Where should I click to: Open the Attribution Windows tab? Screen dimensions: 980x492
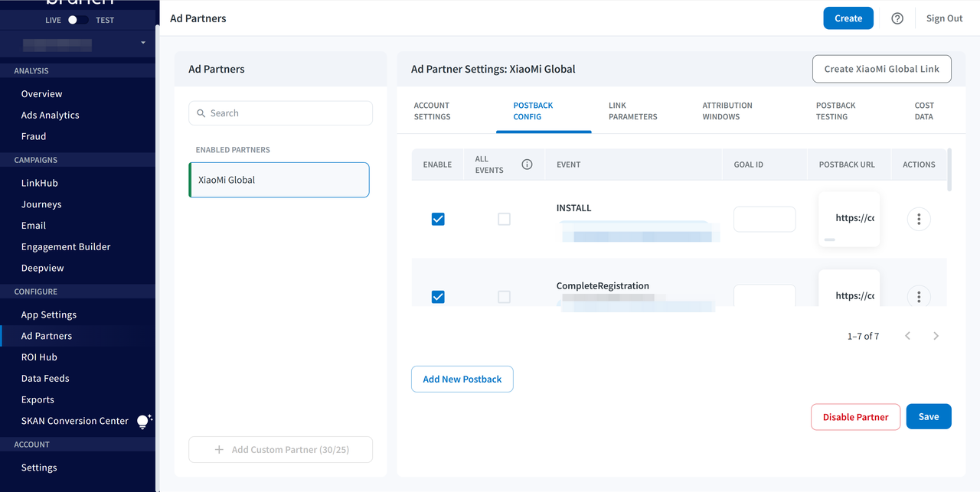click(x=727, y=111)
